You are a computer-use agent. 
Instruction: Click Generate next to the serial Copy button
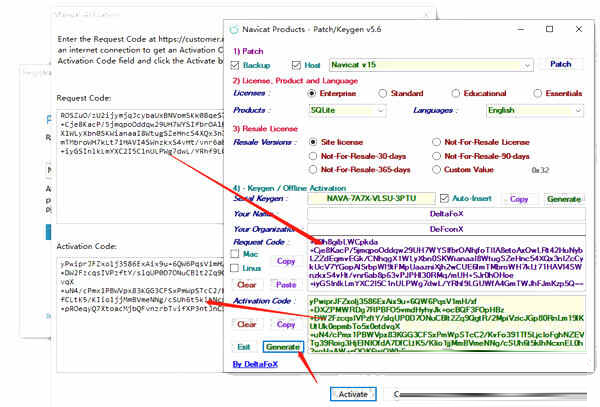click(x=564, y=199)
